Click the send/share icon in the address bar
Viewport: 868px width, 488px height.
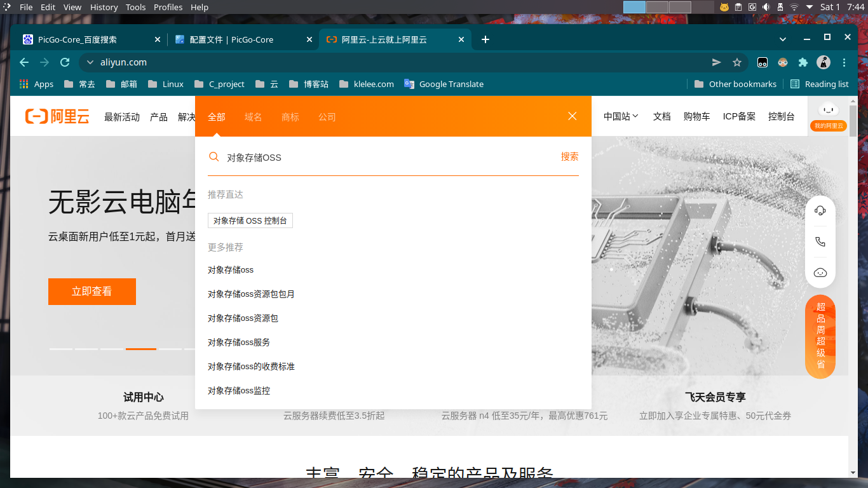[717, 62]
